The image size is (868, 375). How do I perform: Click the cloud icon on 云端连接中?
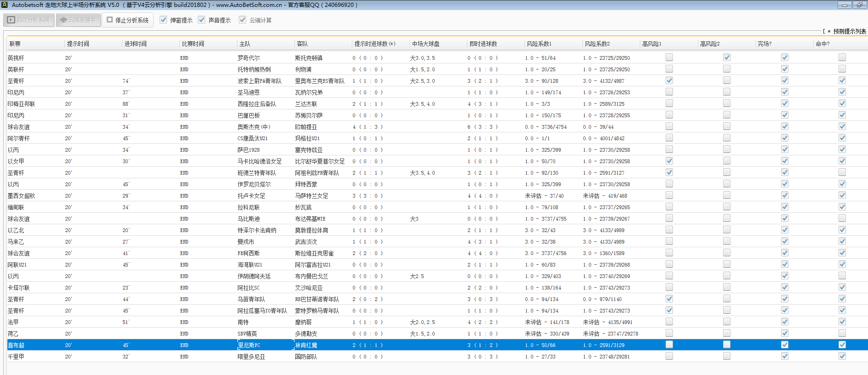pos(63,20)
